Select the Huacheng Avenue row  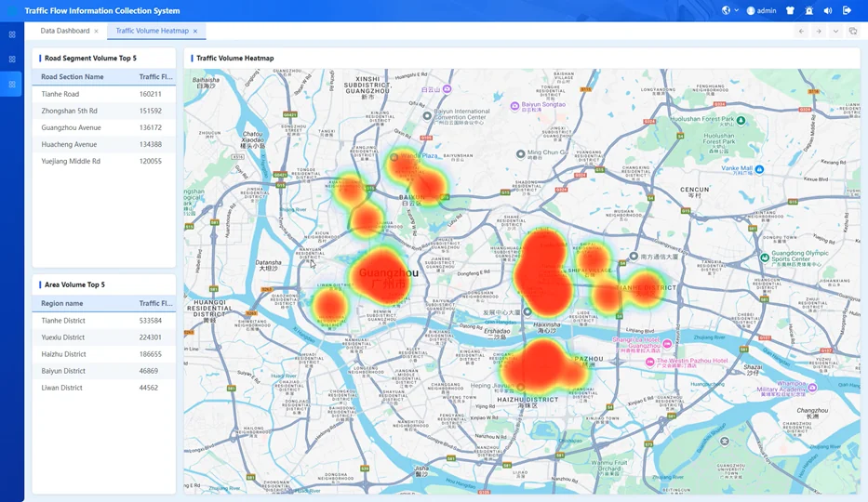(104, 144)
